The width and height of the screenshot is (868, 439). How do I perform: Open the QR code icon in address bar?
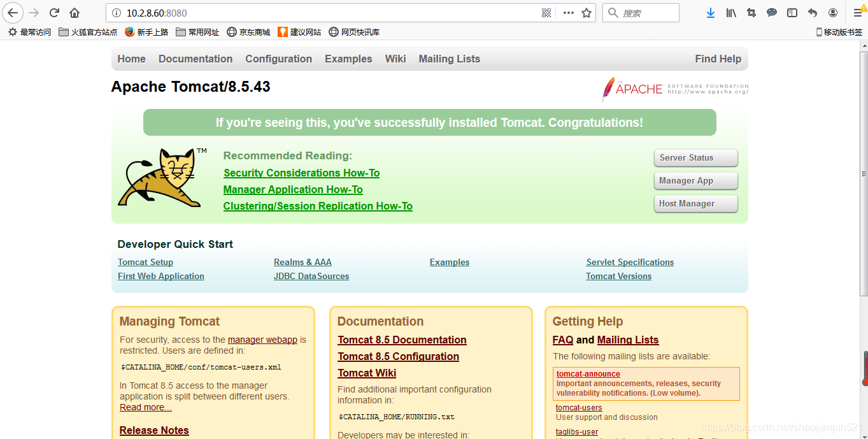pyautogui.click(x=546, y=13)
